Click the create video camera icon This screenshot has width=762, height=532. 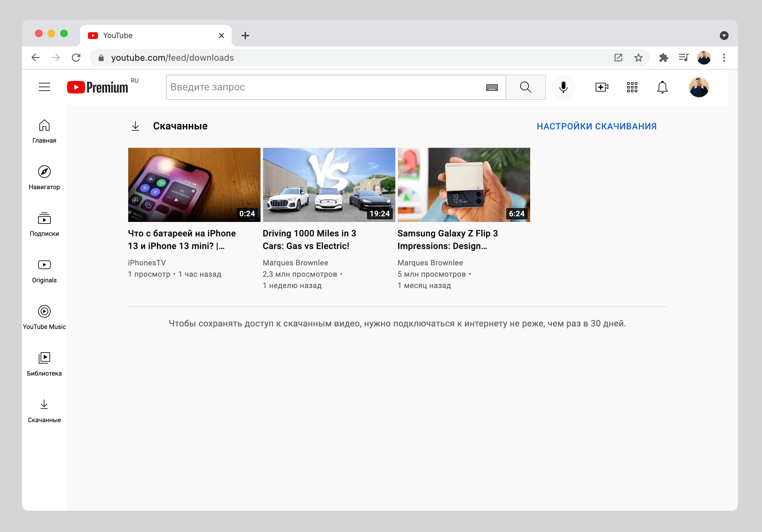click(601, 87)
